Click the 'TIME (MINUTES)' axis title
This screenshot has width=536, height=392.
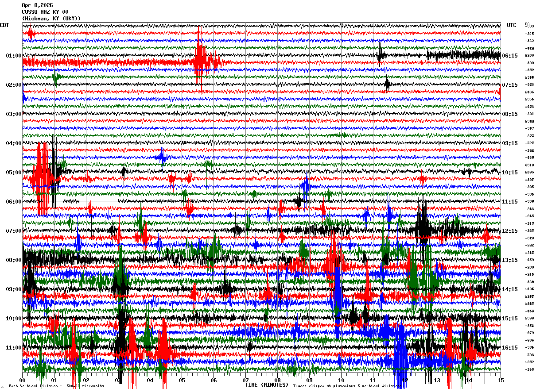pyautogui.click(x=267, y=385)
